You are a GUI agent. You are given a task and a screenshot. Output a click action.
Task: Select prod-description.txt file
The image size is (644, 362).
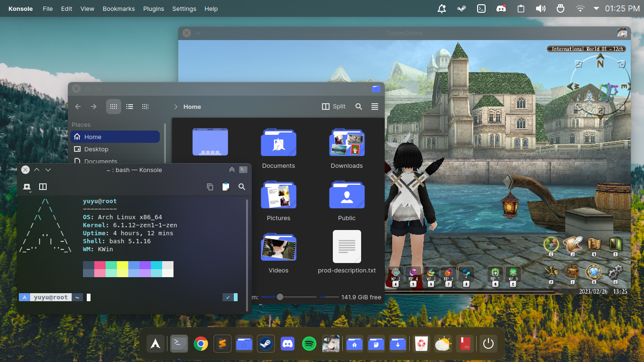(347, 252)
